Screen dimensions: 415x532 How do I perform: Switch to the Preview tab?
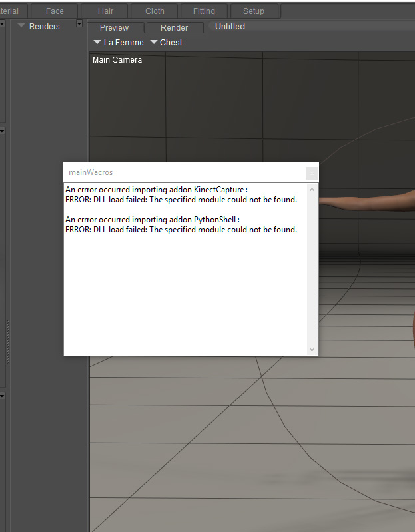pos(115,27)
